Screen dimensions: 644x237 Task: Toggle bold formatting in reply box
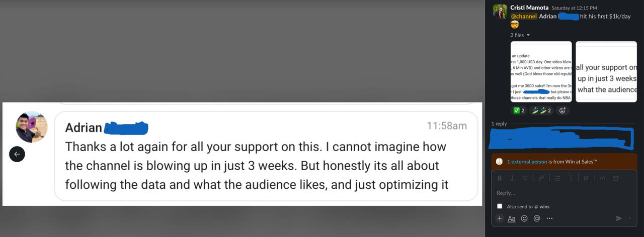coord(500,178)
